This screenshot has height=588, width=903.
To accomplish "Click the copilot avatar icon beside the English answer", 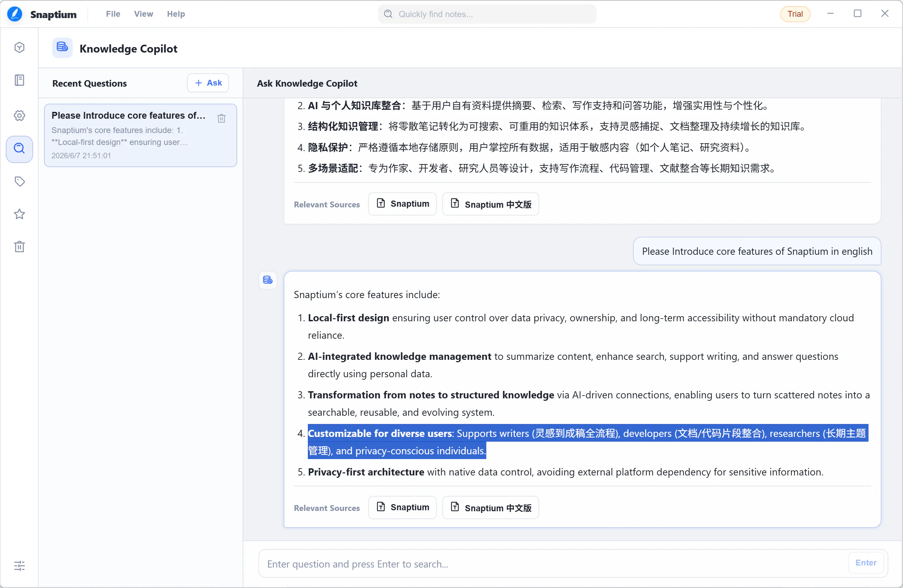I will pos(268,280).
